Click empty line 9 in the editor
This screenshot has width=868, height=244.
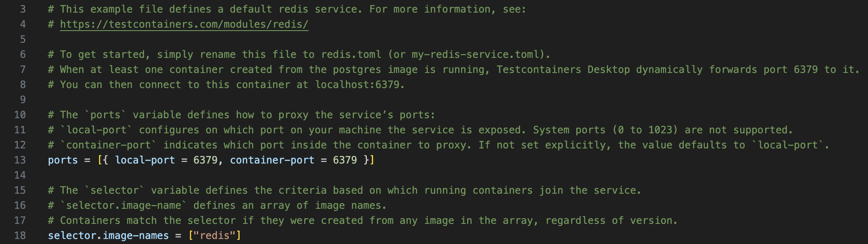pyautogui.click(x=453, y=100)
